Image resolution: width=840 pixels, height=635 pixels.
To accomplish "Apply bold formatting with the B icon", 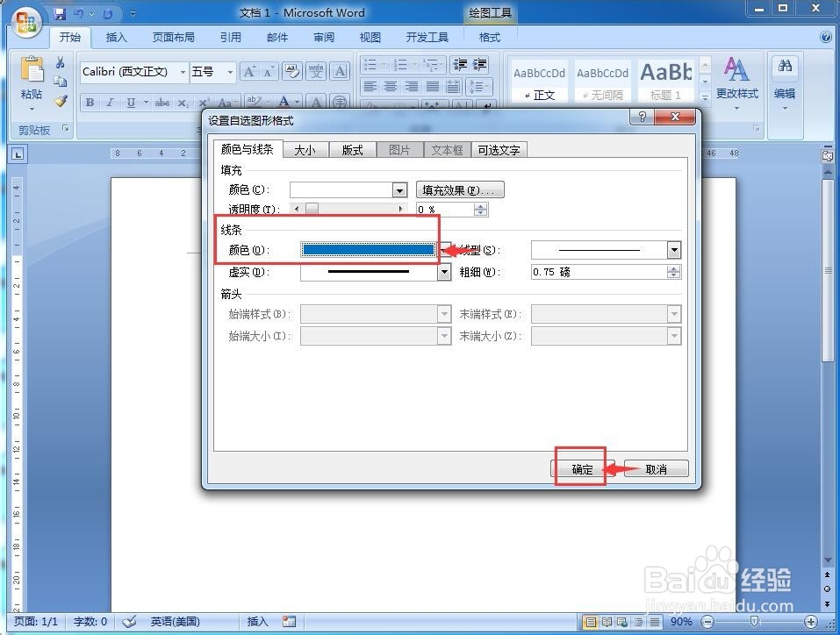I will point(89,102).
